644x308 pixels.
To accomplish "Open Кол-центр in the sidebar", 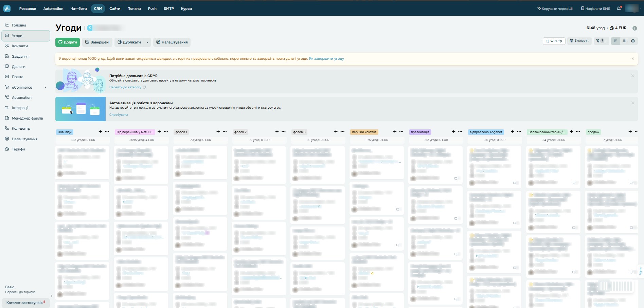I will pos(21,128).
